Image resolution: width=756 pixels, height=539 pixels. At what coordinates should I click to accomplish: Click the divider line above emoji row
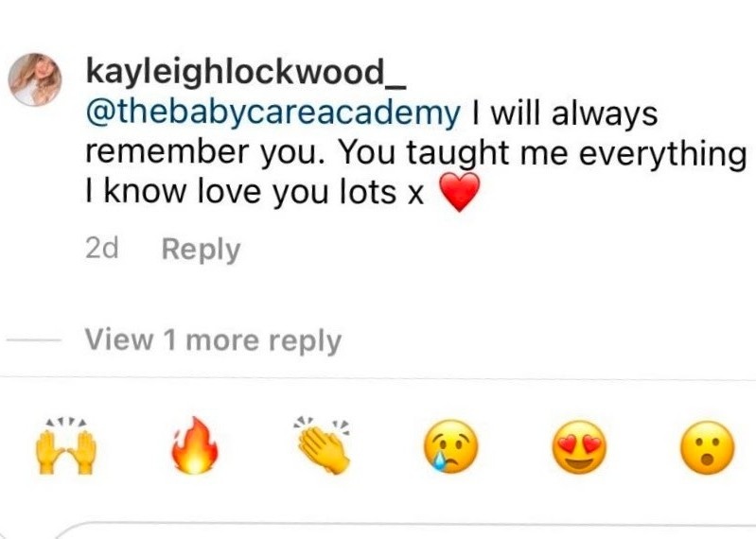(x=378, y=376)
